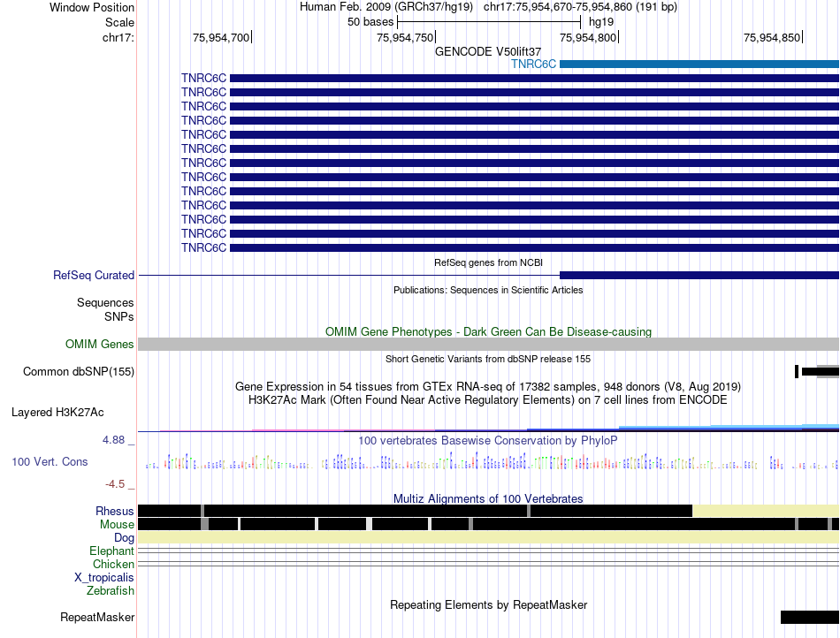Select the gray OMIM Genes bar
This screenshot has height=638, width=840.
(x=488, y=344)
